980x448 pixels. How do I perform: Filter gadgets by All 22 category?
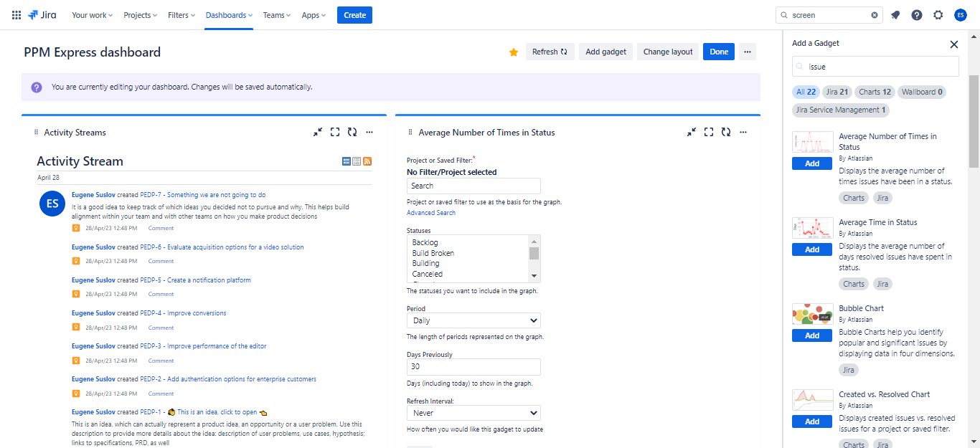pos(806,92)
